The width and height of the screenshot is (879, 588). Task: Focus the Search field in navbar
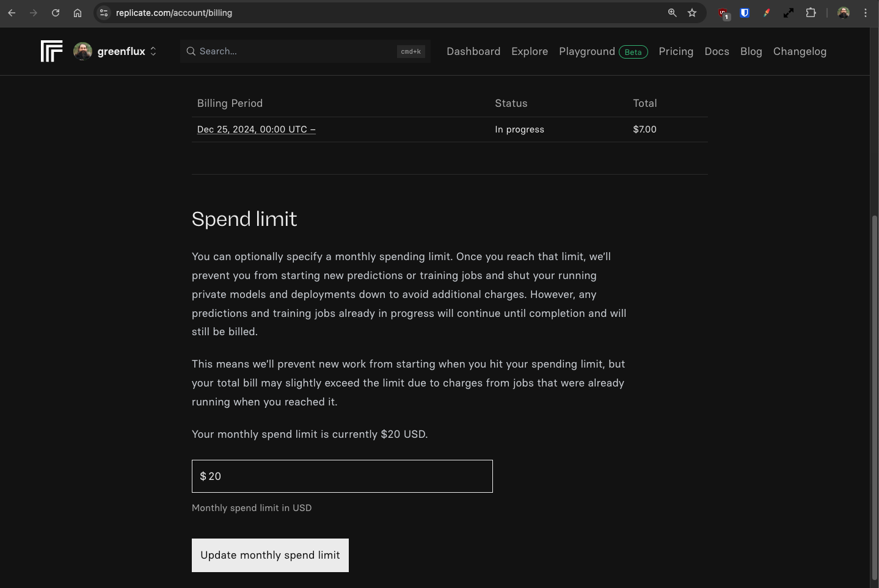[x=293, y=51]
